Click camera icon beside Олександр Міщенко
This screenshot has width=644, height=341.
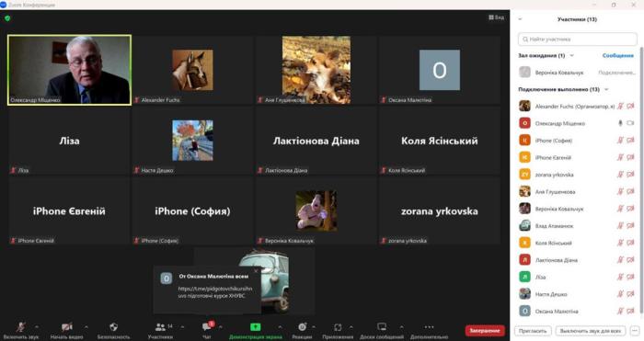click(x=630, y=123)
